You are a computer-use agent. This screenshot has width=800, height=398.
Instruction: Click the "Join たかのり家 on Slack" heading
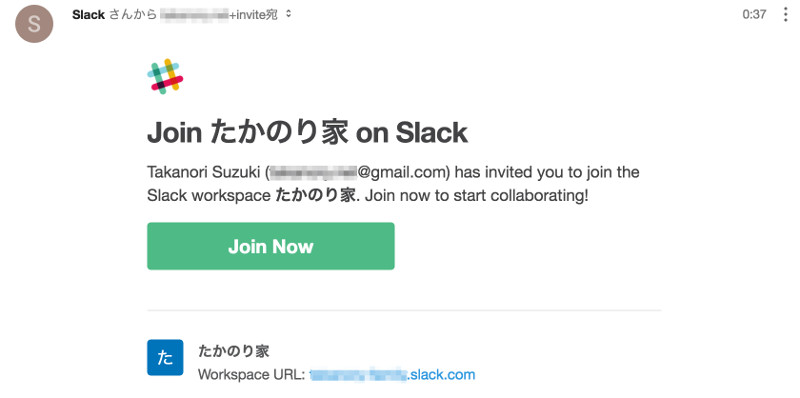(x=307, y=133)
